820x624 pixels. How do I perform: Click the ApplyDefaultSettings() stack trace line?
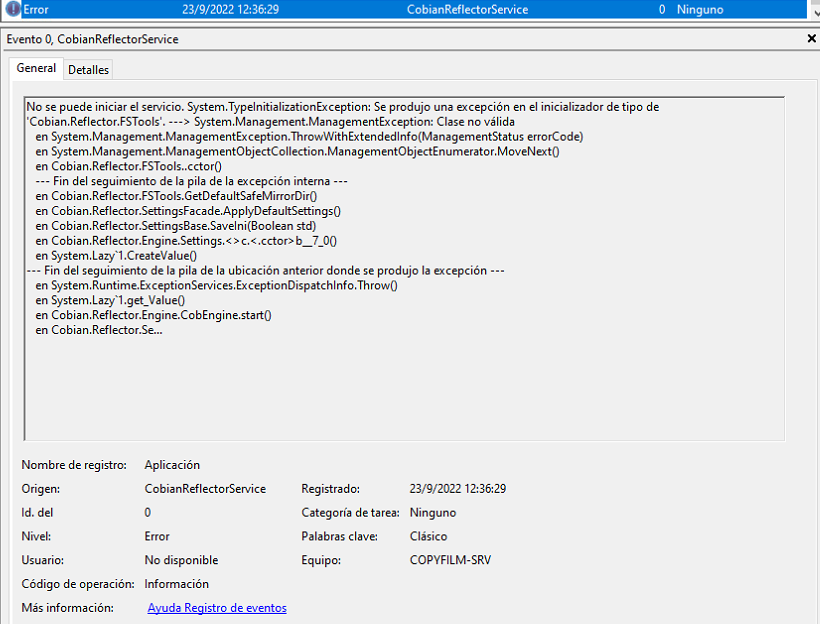click(x=188, y=211)
